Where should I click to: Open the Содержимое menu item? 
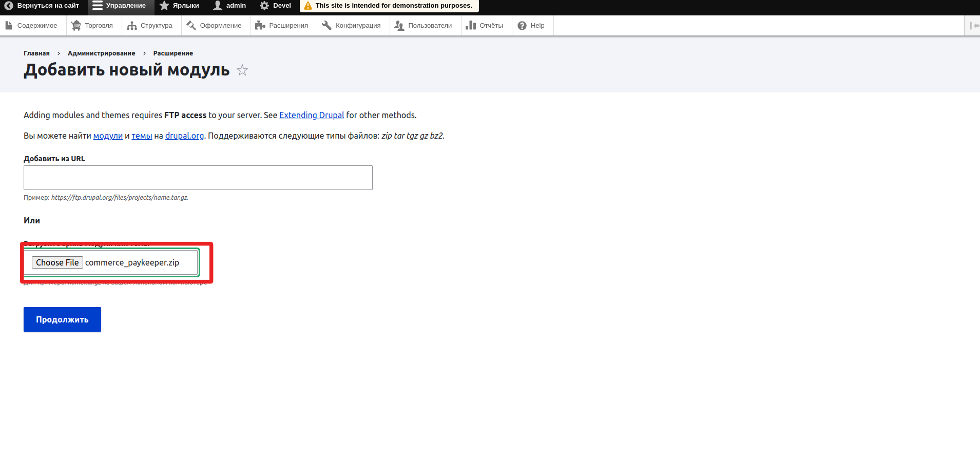32,26
